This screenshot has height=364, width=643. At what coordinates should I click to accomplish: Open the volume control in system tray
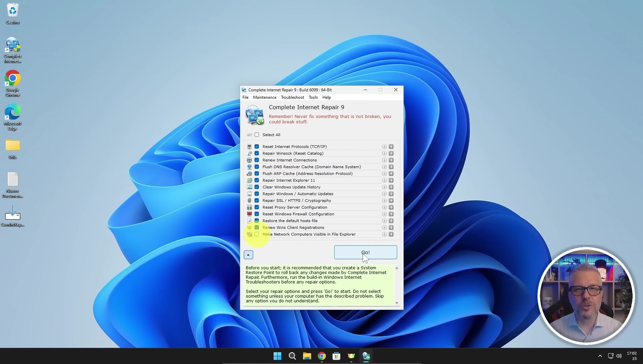[619, 356]
